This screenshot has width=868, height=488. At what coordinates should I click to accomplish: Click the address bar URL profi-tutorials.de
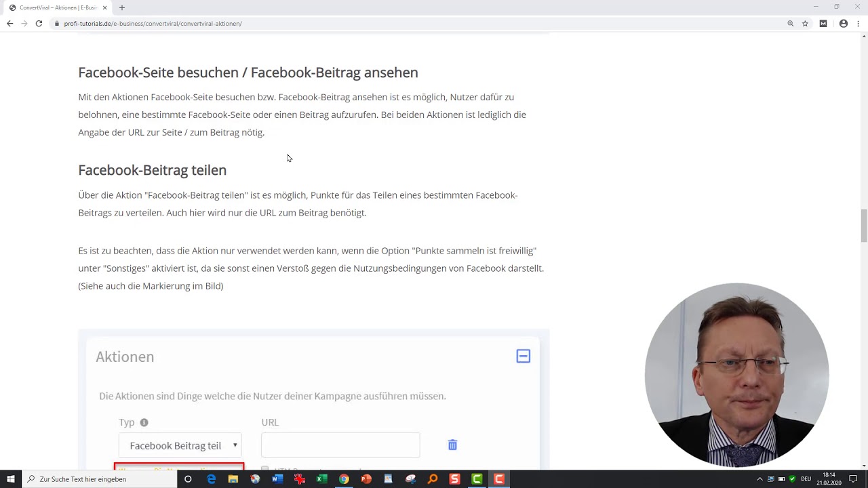point(153,23)
